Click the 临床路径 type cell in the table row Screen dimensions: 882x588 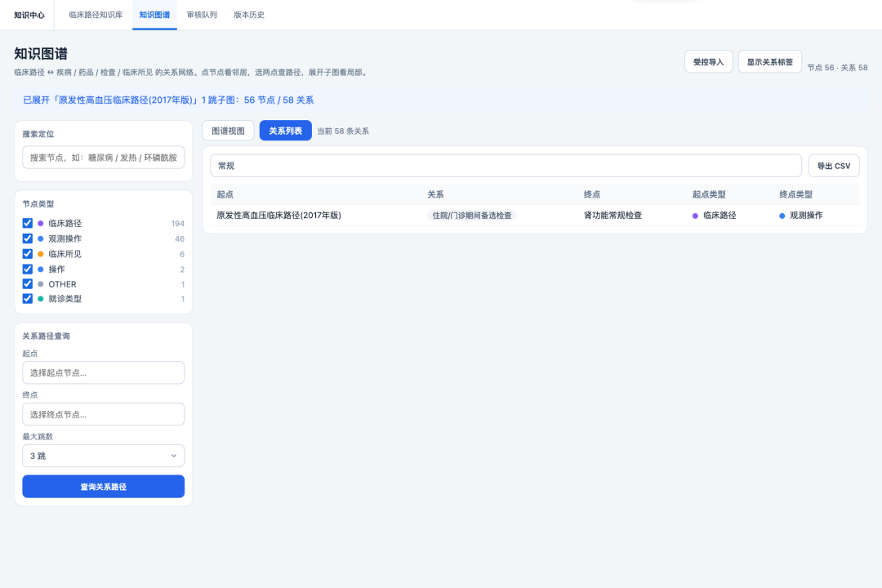(x=715, y=215)
